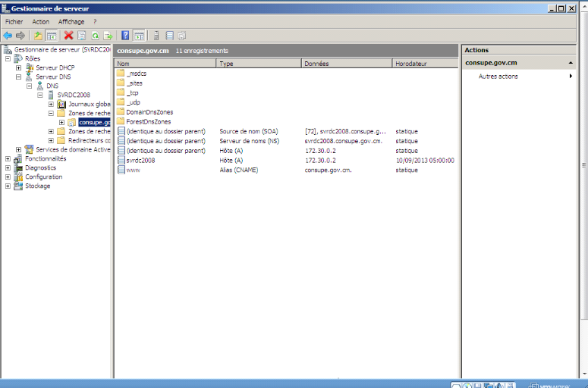Image resolution: width=588 pixels, height=388 pixels.
Task: Open Help with the blue question icon
Action: tap(125, 36)
